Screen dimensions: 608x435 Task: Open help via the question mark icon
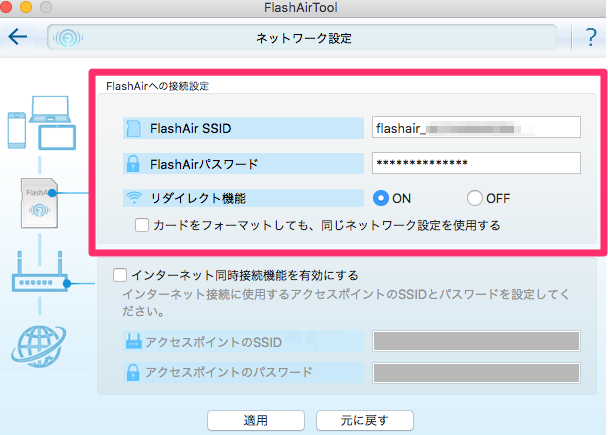point(591,38)
